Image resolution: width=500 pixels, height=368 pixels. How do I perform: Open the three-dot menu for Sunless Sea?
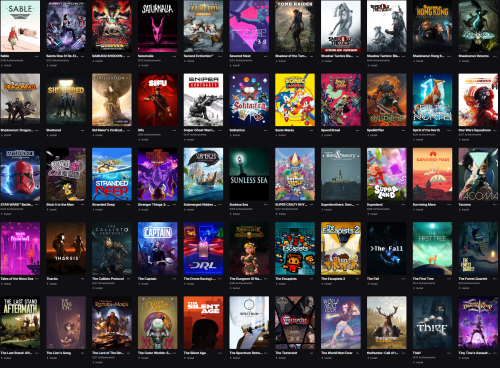266,204
